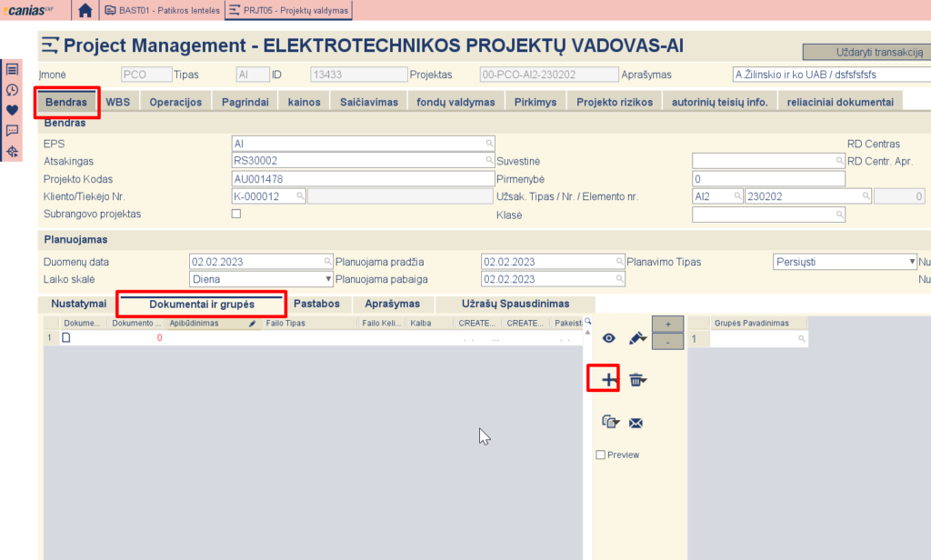Click the minus button beside group table
The image size is (931, 560).
click(x=668, y=342)
